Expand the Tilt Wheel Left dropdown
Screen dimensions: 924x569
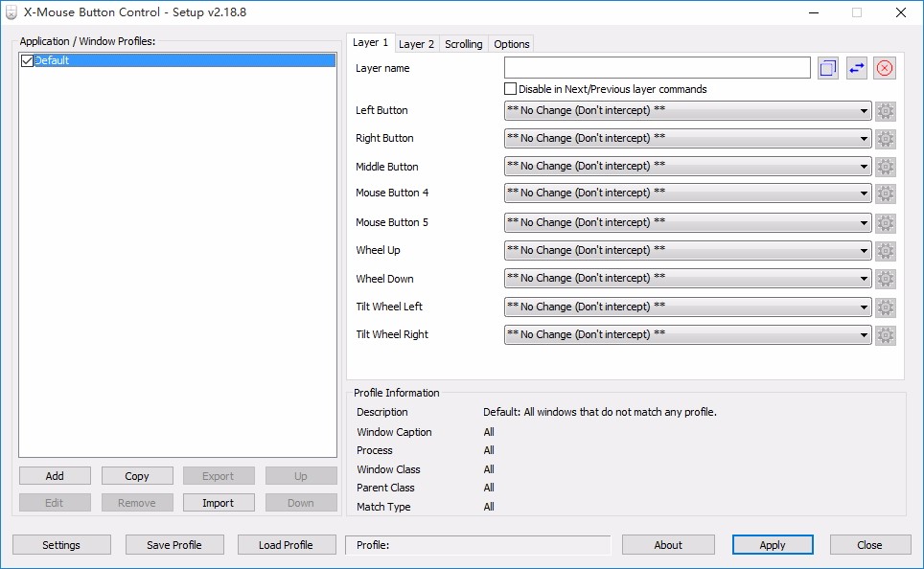pos(687,307)
